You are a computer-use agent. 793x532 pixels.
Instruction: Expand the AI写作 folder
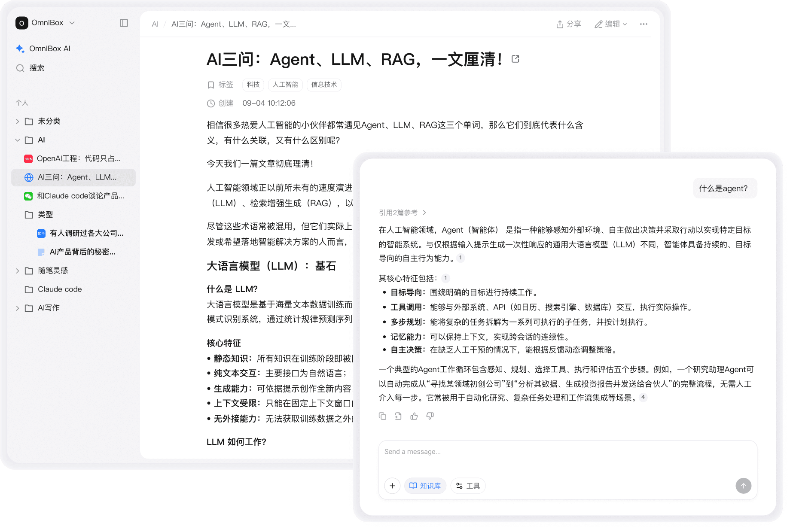pyautogui.click(x=18, y=308)
